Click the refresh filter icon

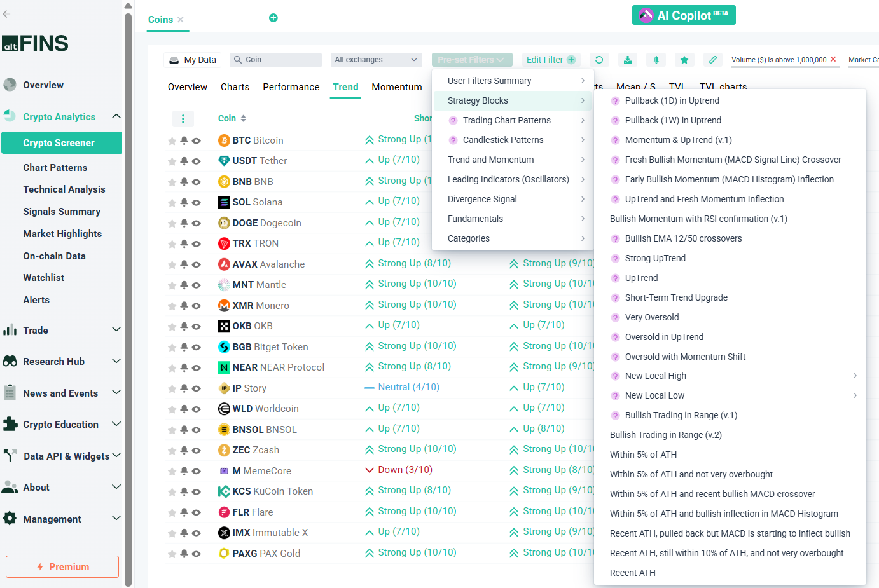[599, 60]
